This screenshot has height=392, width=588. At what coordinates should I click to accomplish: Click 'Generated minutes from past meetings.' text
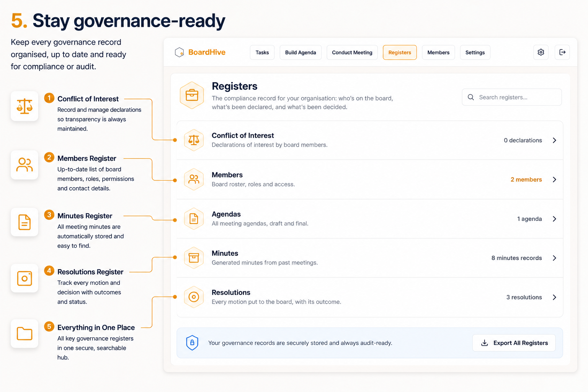click(x=265, y=263)
